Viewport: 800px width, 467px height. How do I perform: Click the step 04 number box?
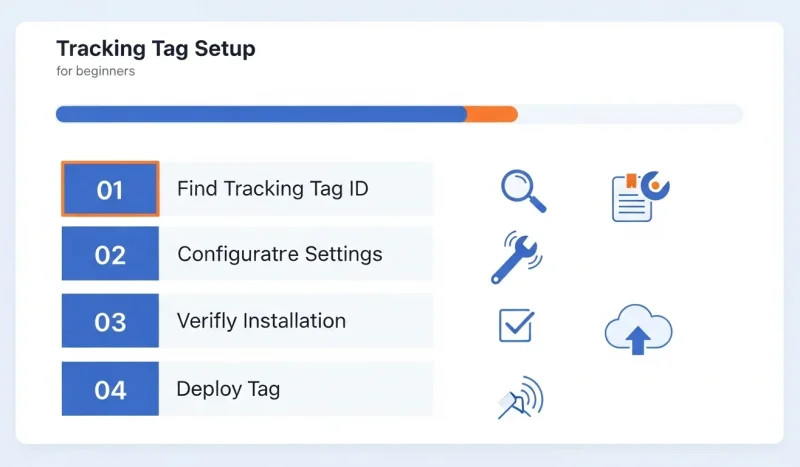pos(110,389)
